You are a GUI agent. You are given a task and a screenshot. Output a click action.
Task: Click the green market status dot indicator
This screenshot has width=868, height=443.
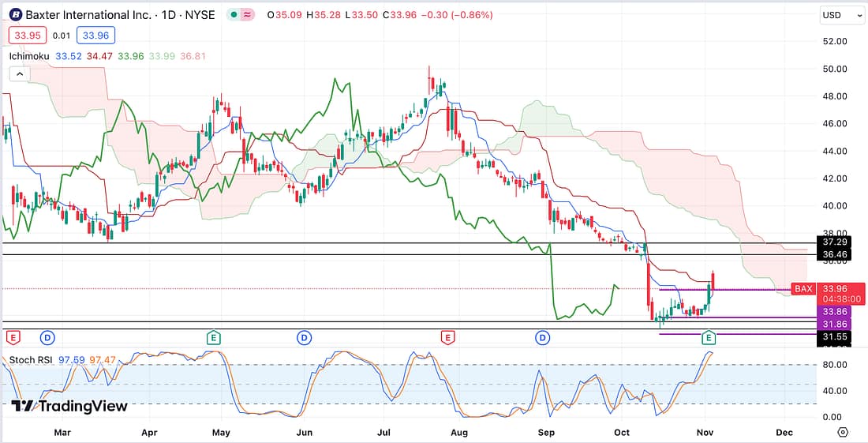(x=234, y=15)
